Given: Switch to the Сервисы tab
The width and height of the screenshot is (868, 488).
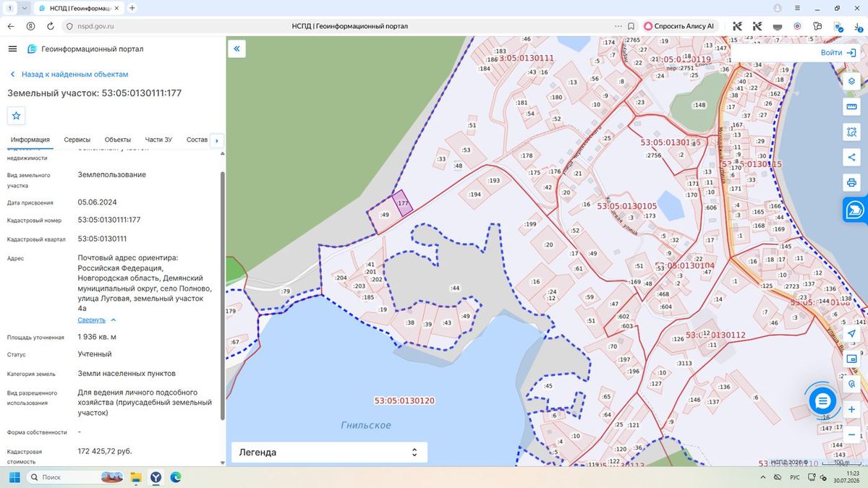Looking at the screenshot, I should 77,140.
